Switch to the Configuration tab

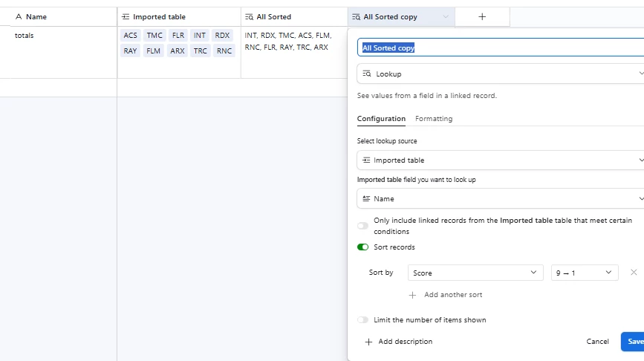point(381,119)
